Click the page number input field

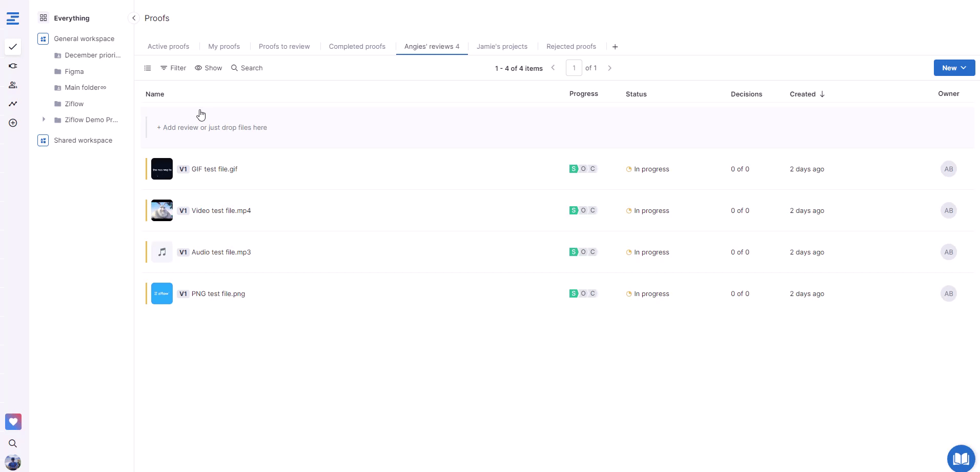574,68
